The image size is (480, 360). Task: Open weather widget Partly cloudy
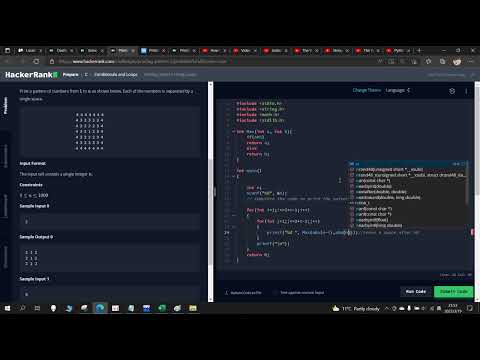pos(356,309)
